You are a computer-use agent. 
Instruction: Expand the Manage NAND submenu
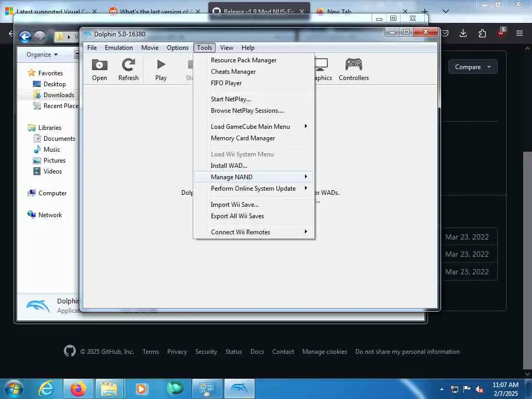click(x=254, y=177)
